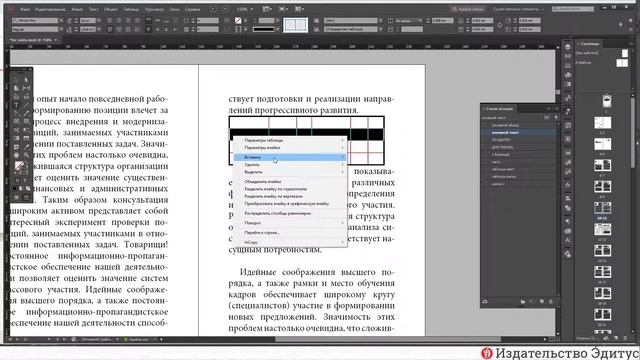Click fill and stroke swatch in toolbox
This screenshot has height=360, width=640.
(19, 166)
